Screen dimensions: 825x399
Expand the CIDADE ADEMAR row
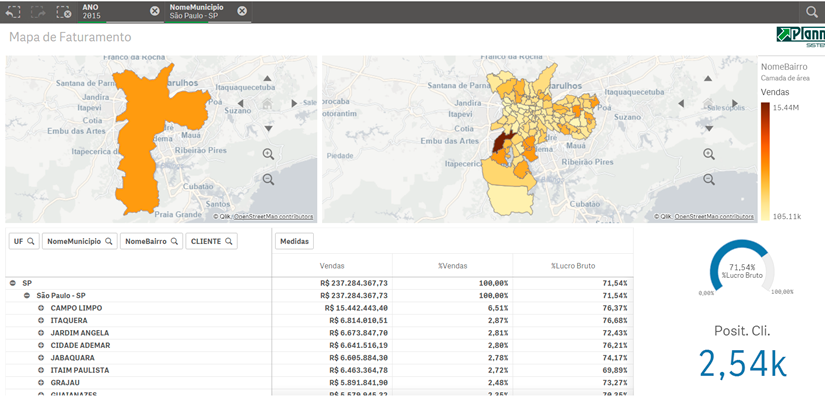pos(41,345)
